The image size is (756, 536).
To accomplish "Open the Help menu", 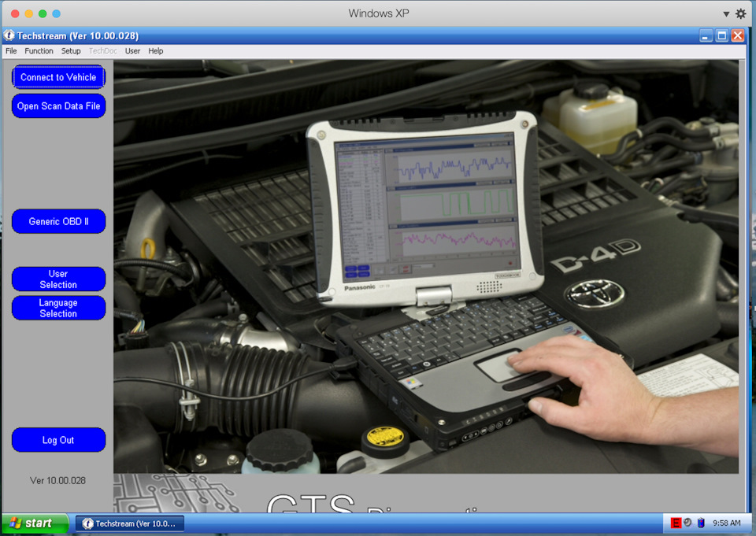I will 156,50.
